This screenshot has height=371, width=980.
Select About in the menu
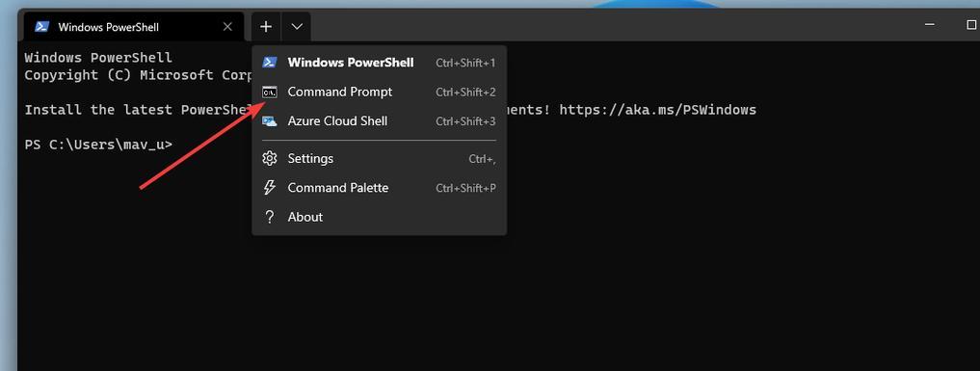tap(379, 217)
